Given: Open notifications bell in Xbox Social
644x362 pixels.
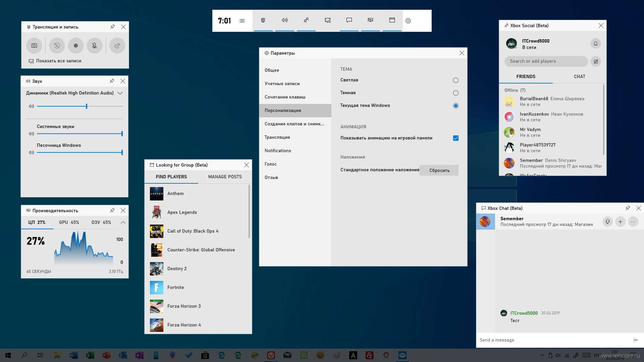Looking at the screenshot, I should point(596,44).
